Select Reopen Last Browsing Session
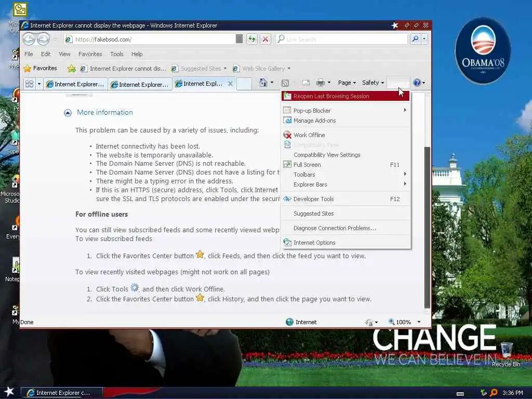Viewport: 532px width, 399px height. 345,96
